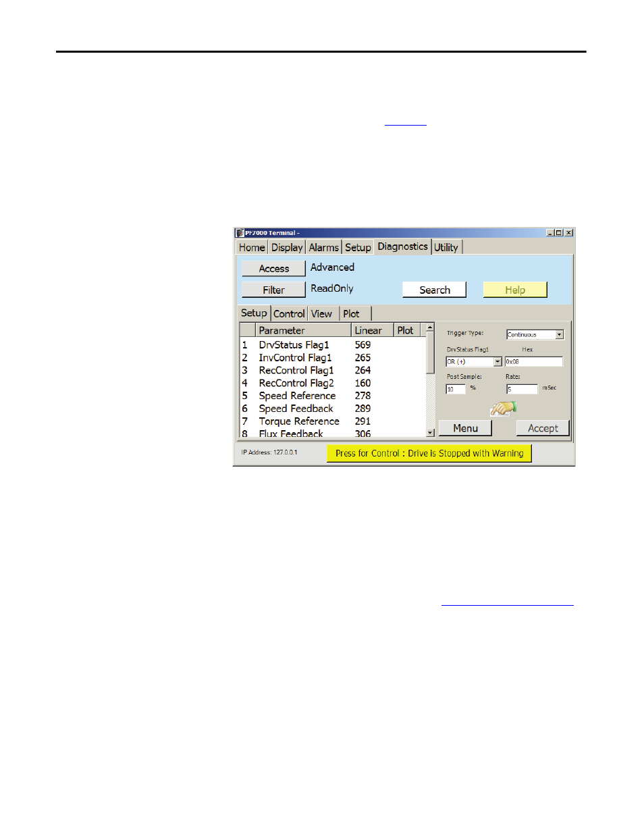Open the top-level Setup tab
The image size is (644, 834).
(358, 248)
